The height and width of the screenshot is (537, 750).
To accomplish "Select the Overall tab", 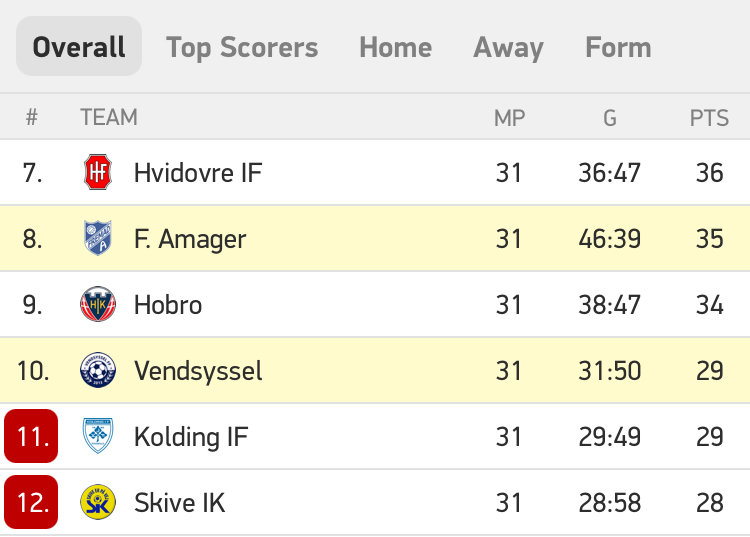I will pyautogui.click(x=79, y=47).
